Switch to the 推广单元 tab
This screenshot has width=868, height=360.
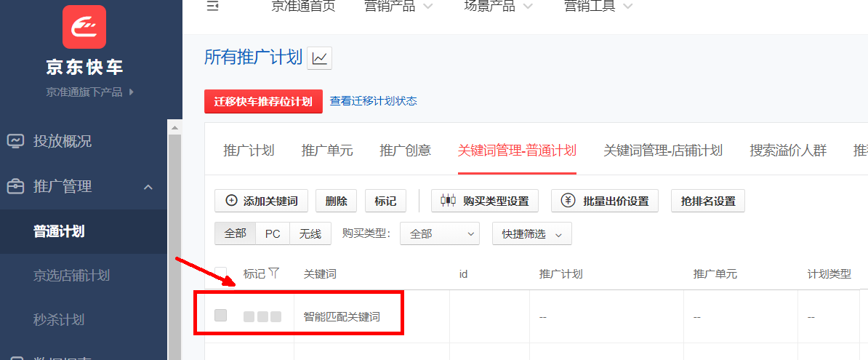click(326, 150)
